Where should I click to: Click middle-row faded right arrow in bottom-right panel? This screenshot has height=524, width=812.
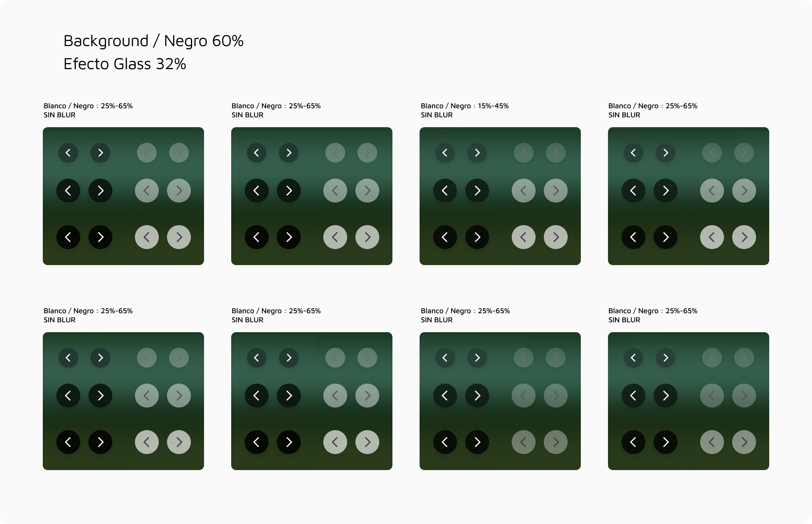coord(744,396)
